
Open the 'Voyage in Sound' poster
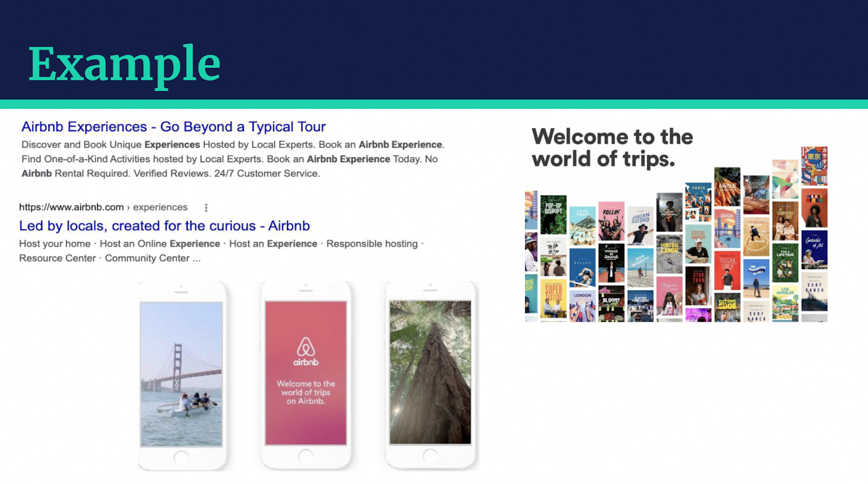(x=611, y=263)
